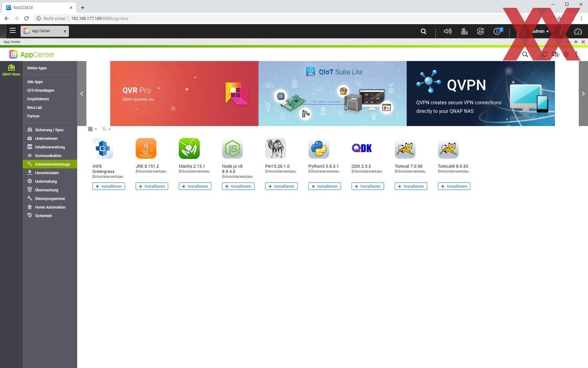
Task: Open App Center settings gear
Action: point(566,54)
